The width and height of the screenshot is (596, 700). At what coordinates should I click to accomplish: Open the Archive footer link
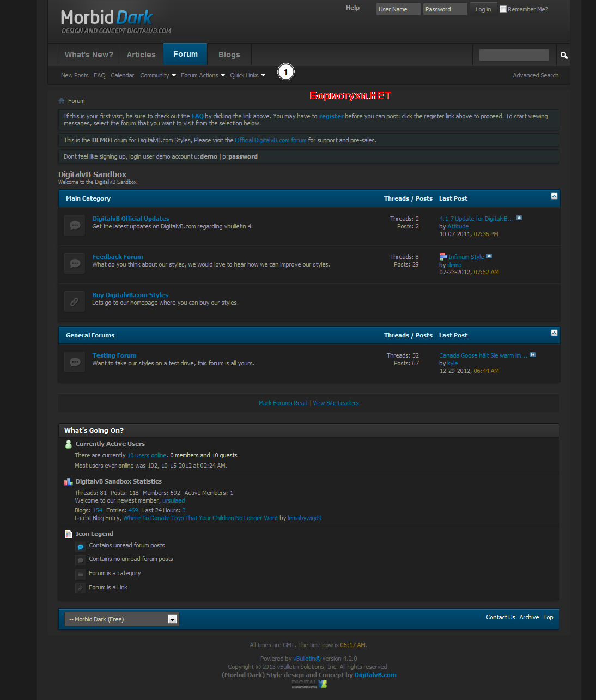[529, 617]
